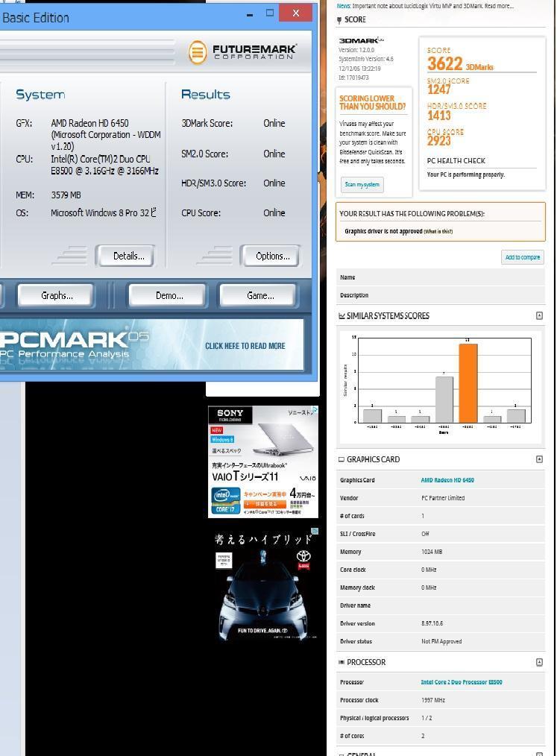Maximize the 3DMark Basic Edition window

(x=270, y=13)
